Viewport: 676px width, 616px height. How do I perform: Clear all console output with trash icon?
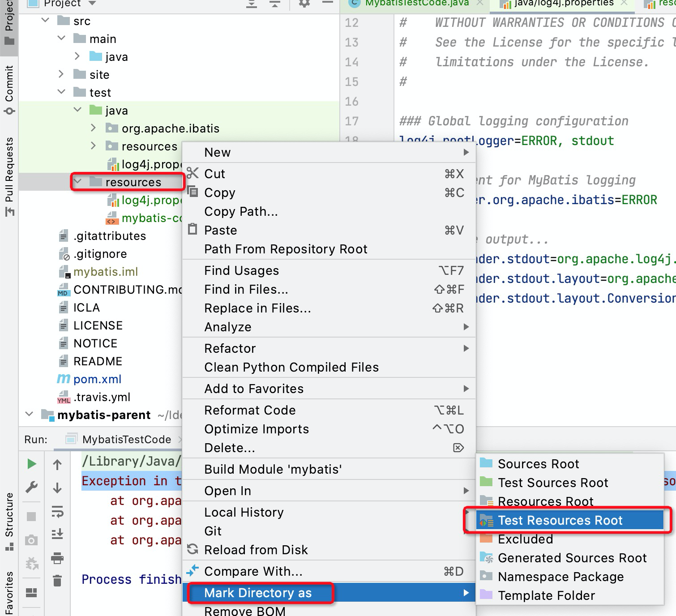coord(57,581)
